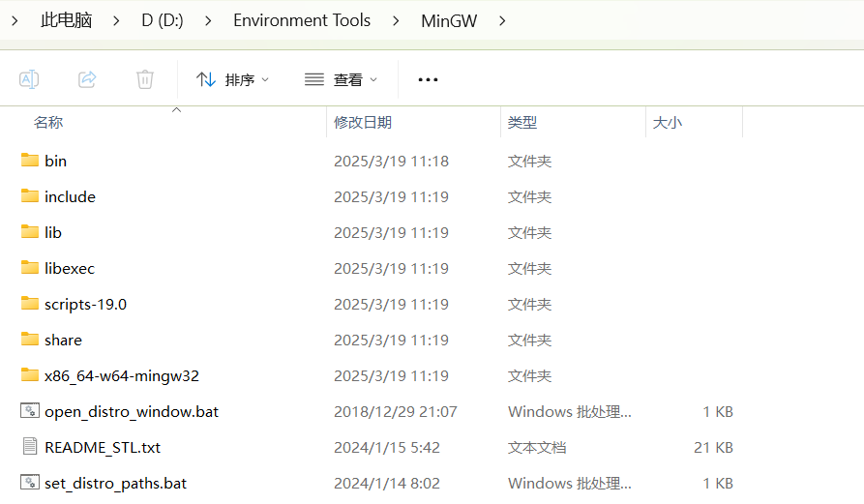Open the 排序 sort dropdown
This screenshot has width=864, height=504.
233,79
